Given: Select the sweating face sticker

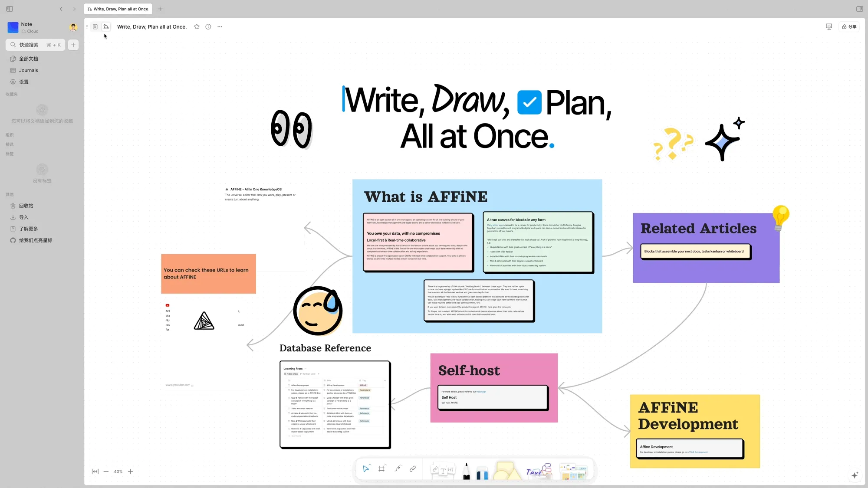Looking at the screenshot, I should pos(318,311).
